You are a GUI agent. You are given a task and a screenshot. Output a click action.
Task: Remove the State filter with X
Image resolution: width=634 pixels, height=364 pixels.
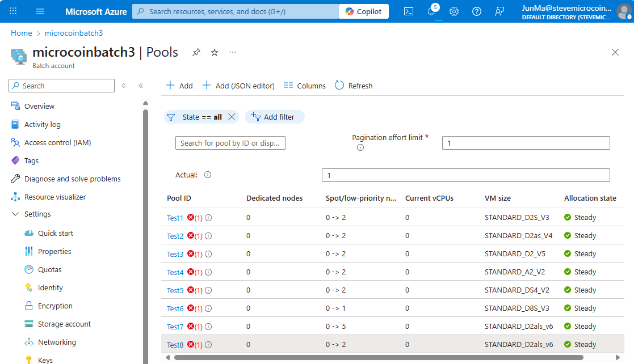tap(232, 117)
